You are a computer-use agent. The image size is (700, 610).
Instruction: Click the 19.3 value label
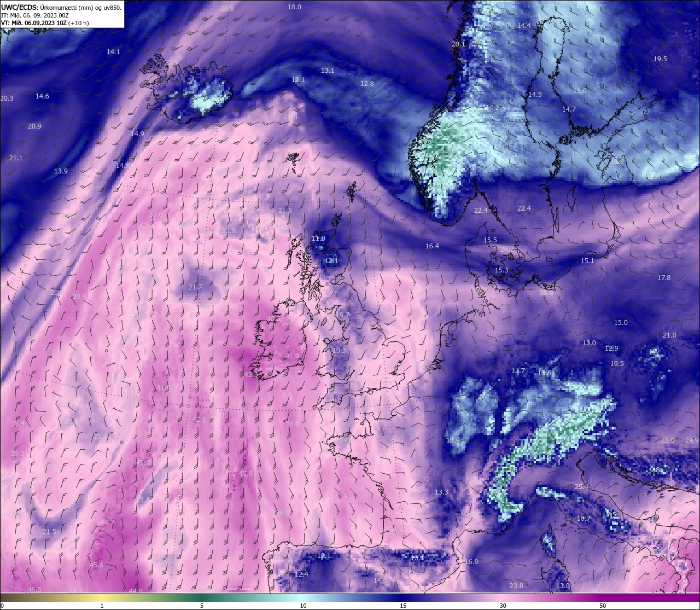click(x=339, y=351)
